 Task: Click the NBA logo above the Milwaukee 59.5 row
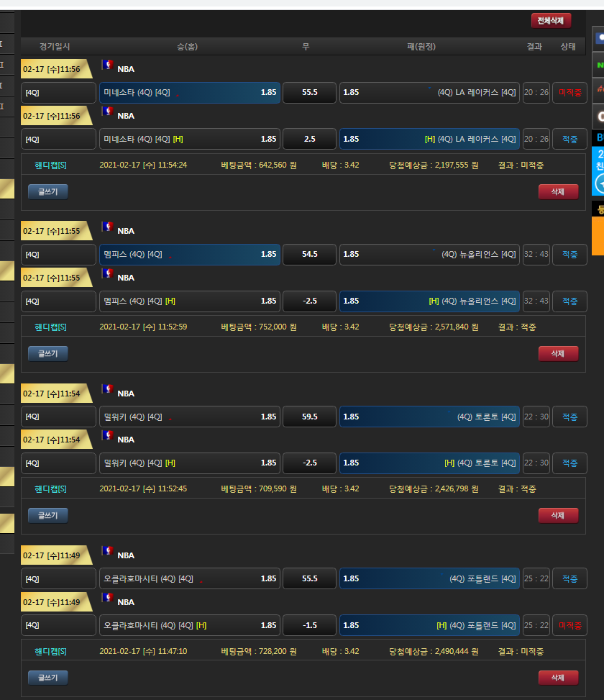[108, 389]
